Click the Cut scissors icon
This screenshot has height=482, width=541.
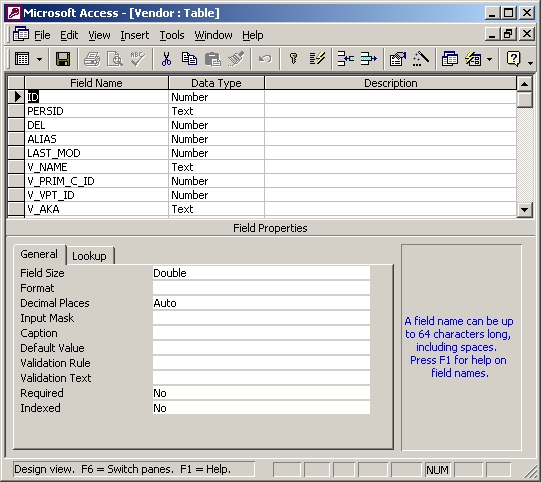(166, 59)
